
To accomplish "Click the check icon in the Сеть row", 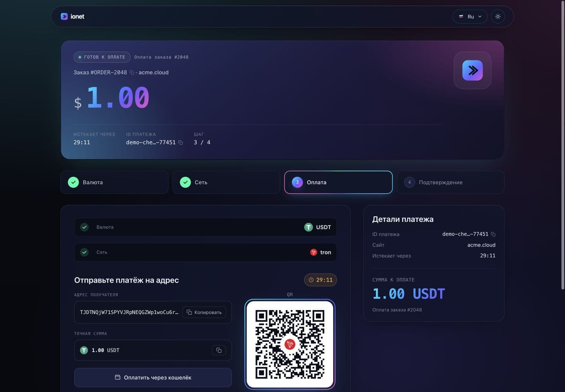I will pos(84,252).
